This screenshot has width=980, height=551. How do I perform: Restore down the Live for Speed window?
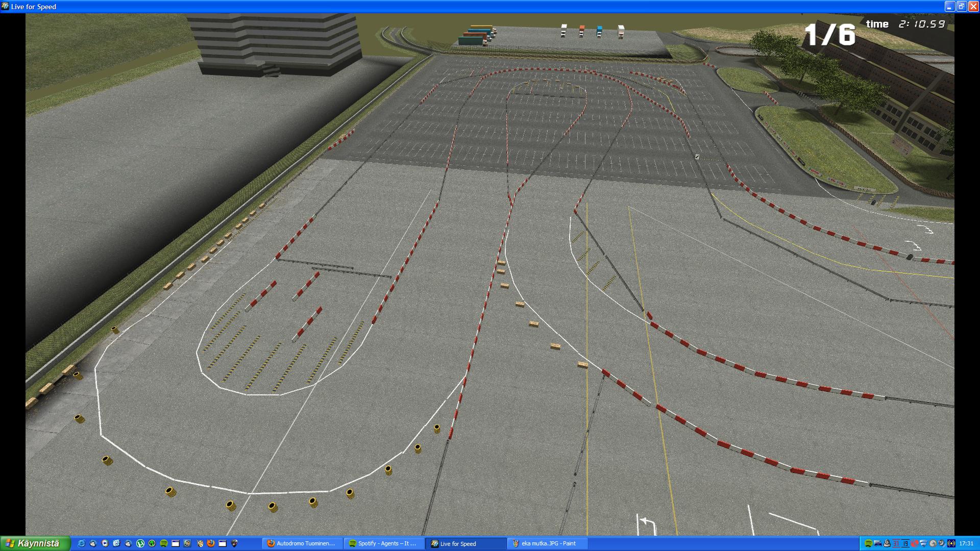coord(961,7)
